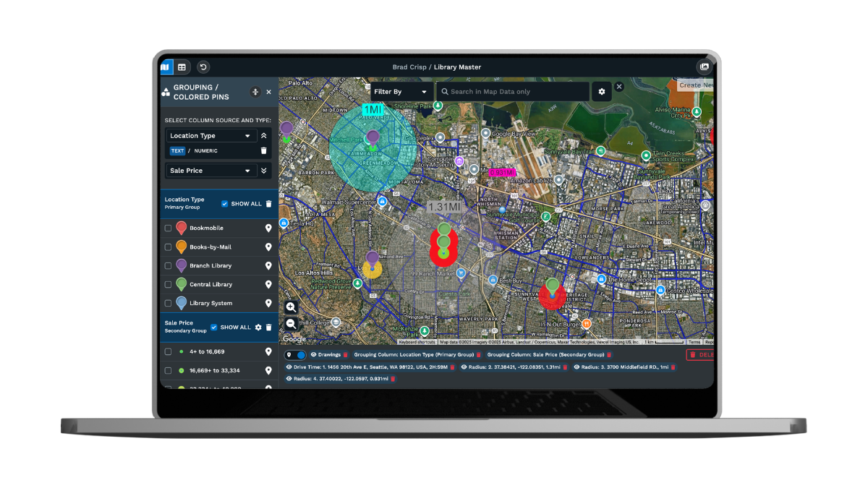Open Sale Price group gear settings
The image size is (868, 488).
pos(258,328)
